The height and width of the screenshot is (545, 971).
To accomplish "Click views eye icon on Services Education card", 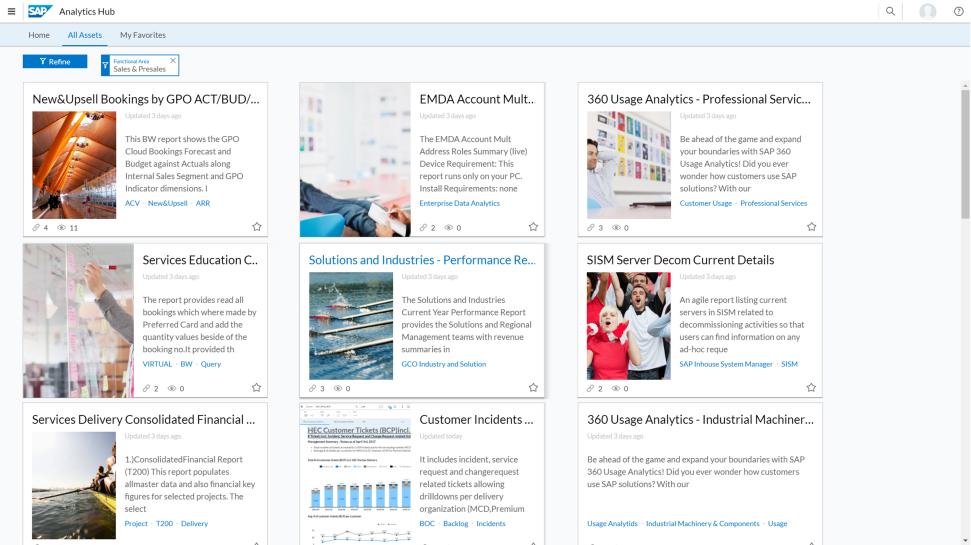I will [172, 388].
